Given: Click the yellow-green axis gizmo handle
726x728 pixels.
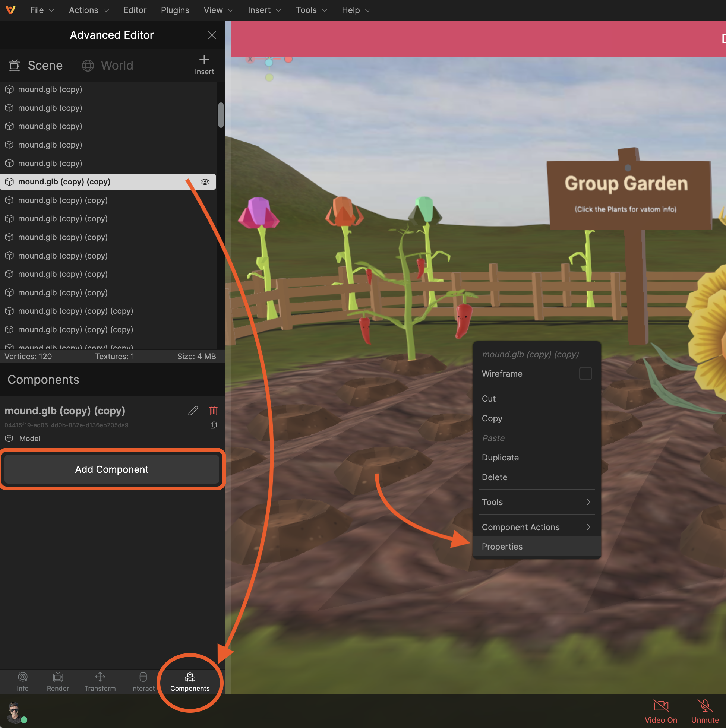Looking at the screenshot, I should tap(269, 77).
